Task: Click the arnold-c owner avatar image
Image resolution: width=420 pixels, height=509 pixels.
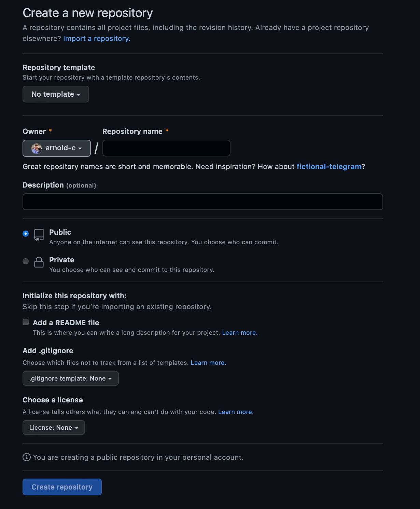Action: [37, 148]
